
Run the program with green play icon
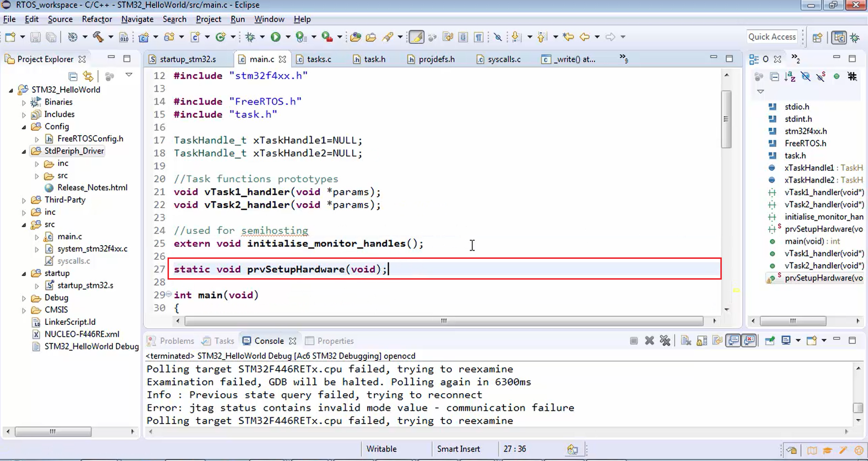[276, 37]
